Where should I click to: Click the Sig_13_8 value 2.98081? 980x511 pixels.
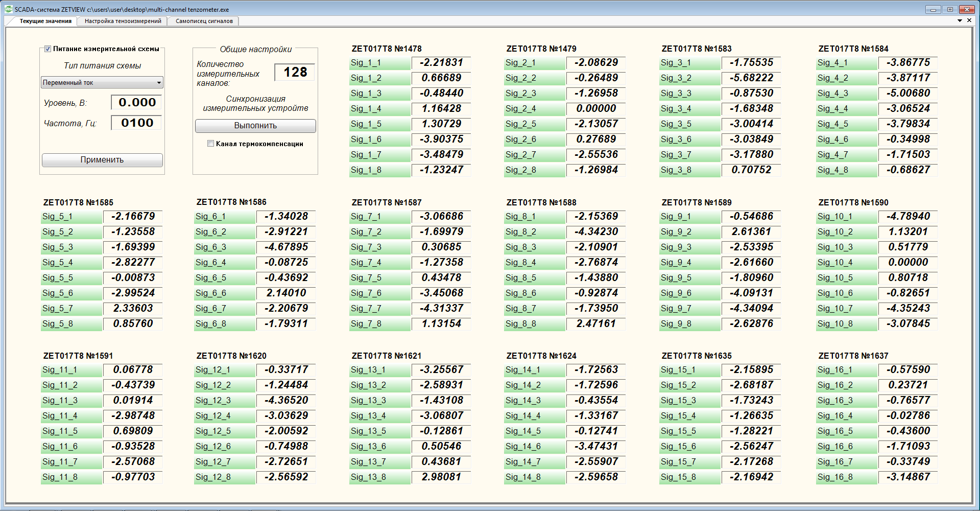click(441, 477)
